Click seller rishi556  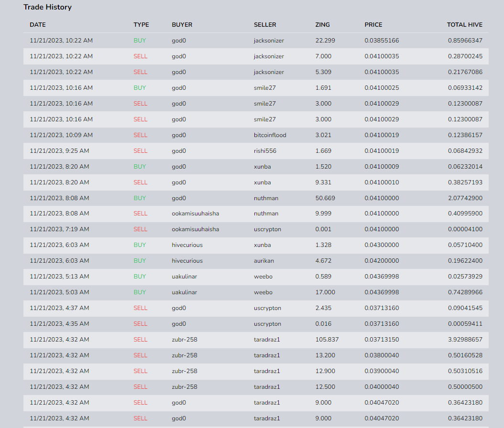[x=265, y=151]
